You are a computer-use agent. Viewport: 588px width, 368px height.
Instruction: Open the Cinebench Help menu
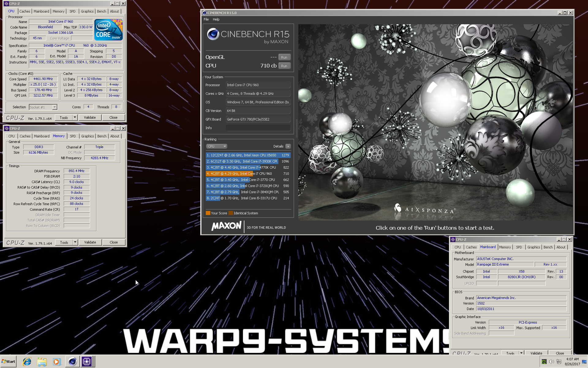[x=216, y=19]
